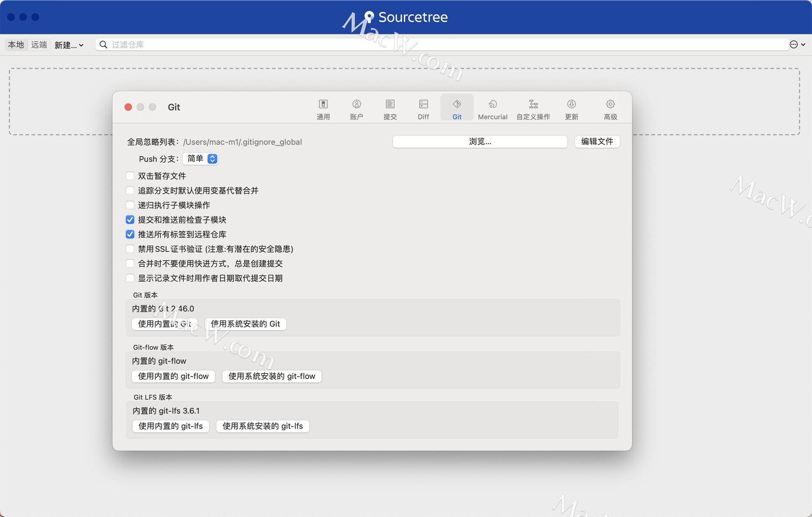Click the global ignore path /Users/mac-m1/.gitignore_global
The image size is (812, 517).
coord(242,142)
